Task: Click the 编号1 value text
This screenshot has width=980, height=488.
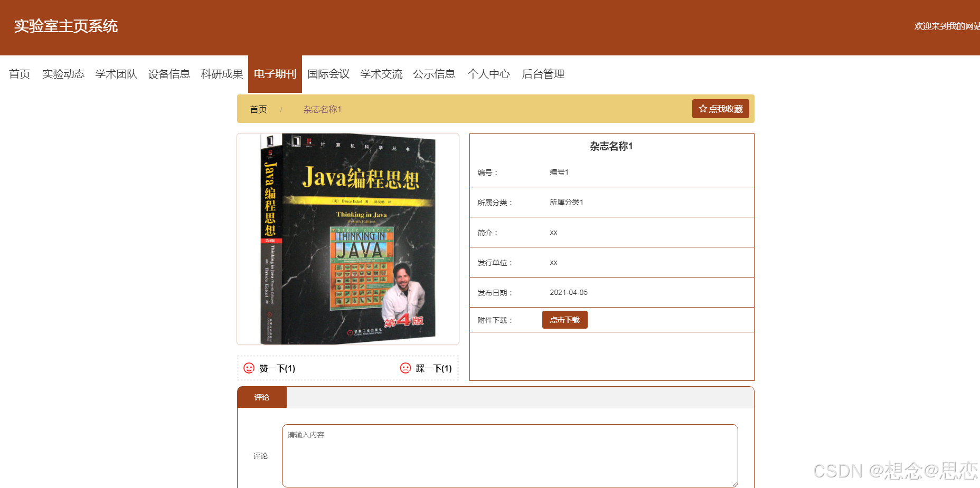Action: pos(559,172)
